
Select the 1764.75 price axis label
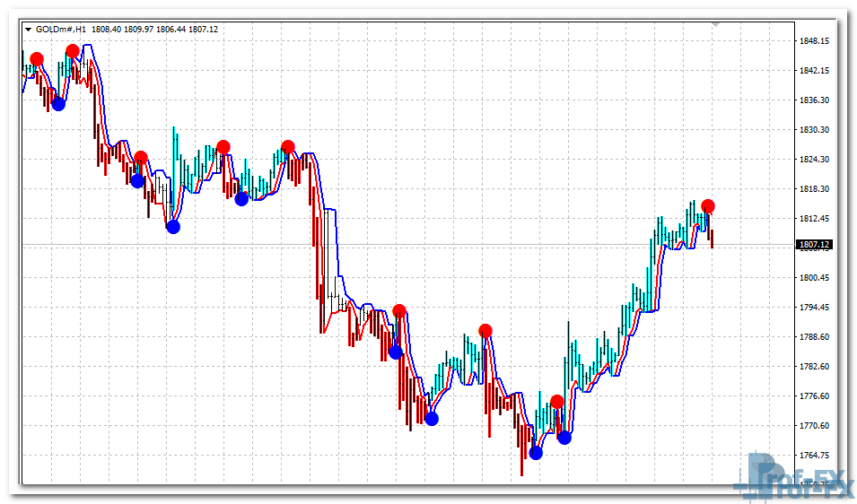(813, 456)
